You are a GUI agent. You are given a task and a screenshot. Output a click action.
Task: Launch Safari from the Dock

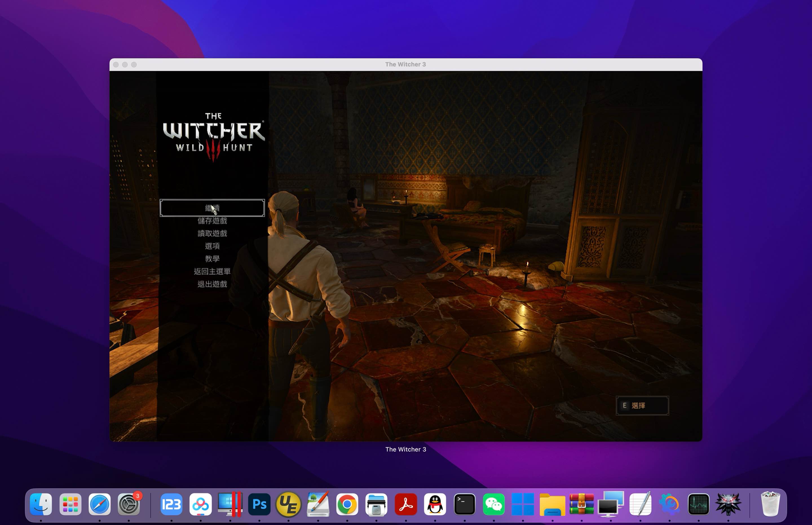[x=100, y=504]
